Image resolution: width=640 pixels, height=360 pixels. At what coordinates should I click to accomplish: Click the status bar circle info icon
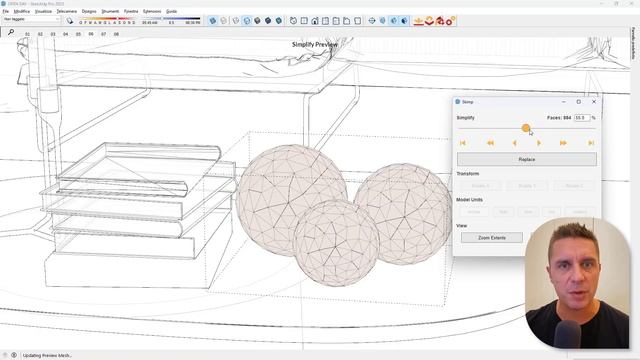pyautogui.click(x=14, y=355)
